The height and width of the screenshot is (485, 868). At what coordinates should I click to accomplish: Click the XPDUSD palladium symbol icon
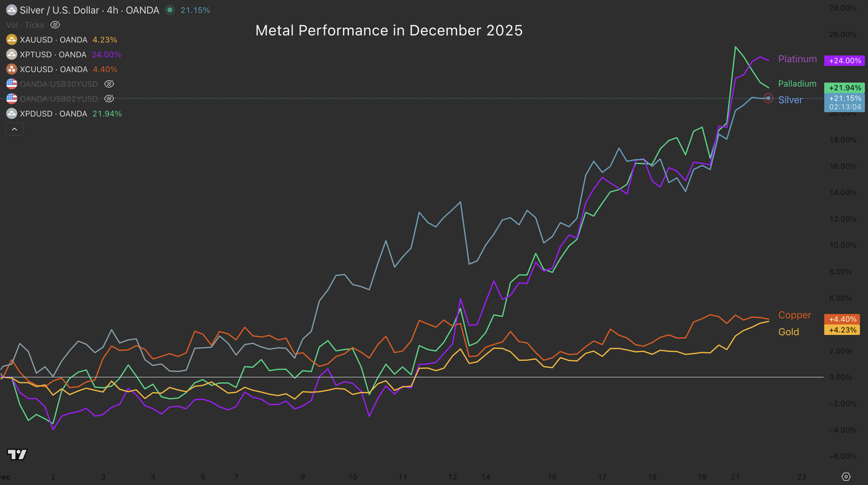11,113
